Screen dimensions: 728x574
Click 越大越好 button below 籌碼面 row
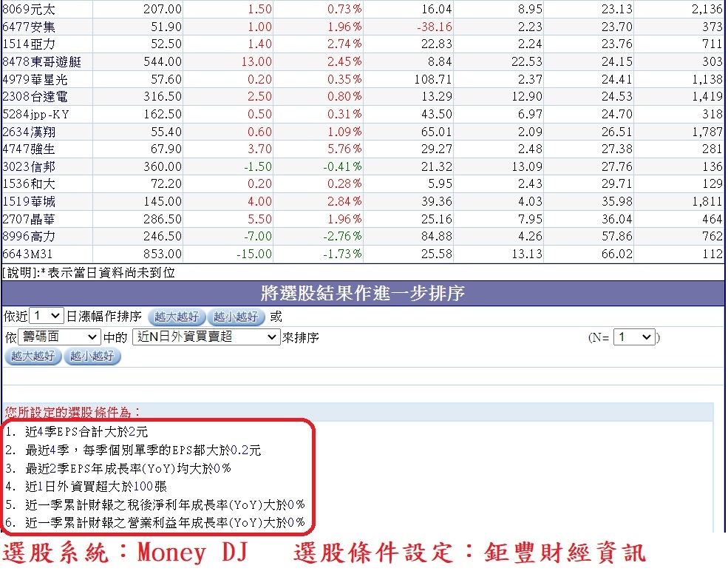click(x=33, y=357)
